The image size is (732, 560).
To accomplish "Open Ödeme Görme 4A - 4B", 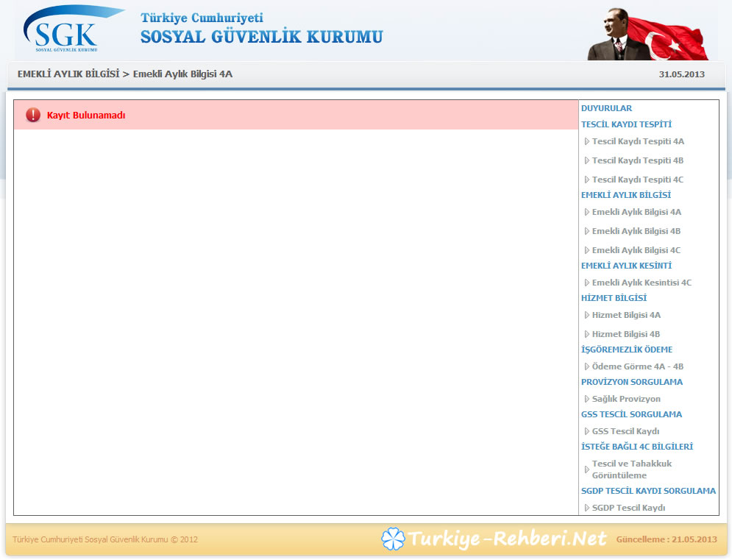I will [637, 366].
